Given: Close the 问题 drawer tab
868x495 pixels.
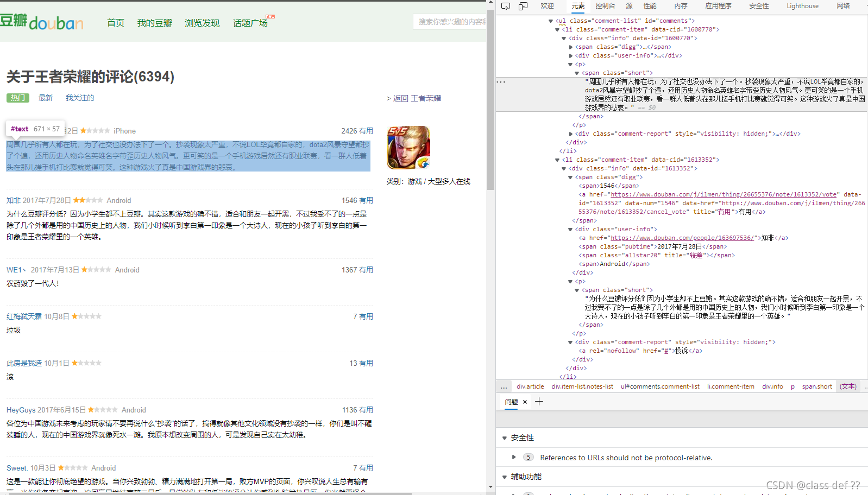Looking at the screenshot, I should point(525,402).
